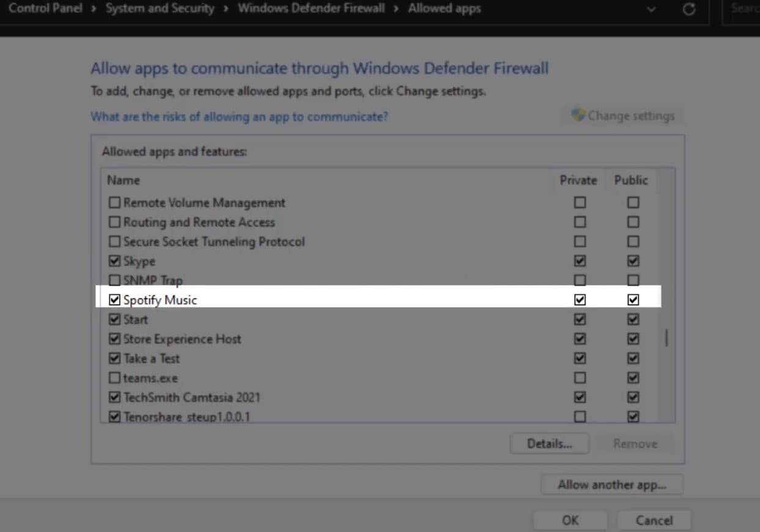The image size is (760, 532).
Task: Open the risks of allowing an app link
Action: click(x=239, y=116)
